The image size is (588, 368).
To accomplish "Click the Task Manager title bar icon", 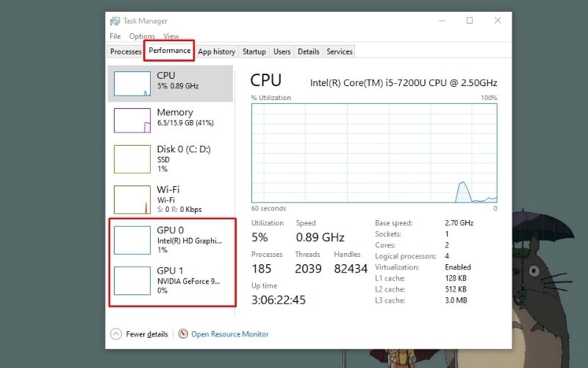I will pyautogui.click(x=115, y=21).
